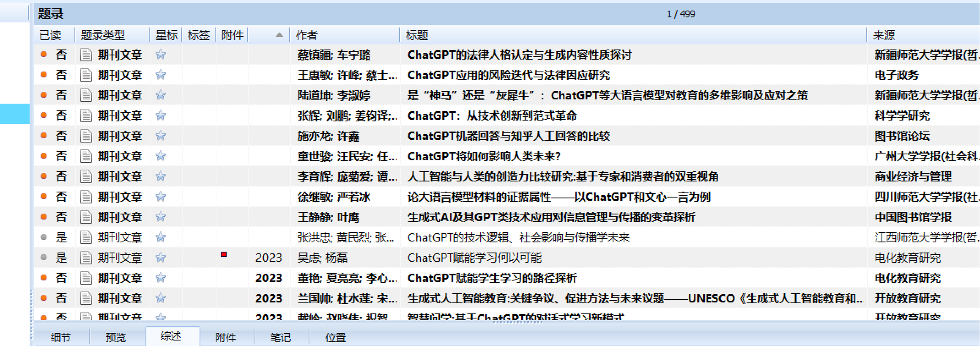
Task: Click the document icon on 商业经济与管理 row
Action: click(x=86, y=176)
